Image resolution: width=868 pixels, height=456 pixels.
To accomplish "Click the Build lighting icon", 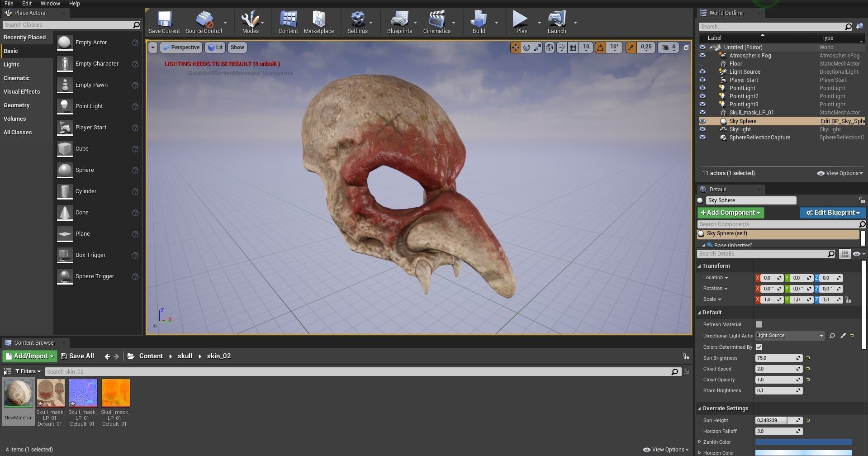I will click(479, 22).
